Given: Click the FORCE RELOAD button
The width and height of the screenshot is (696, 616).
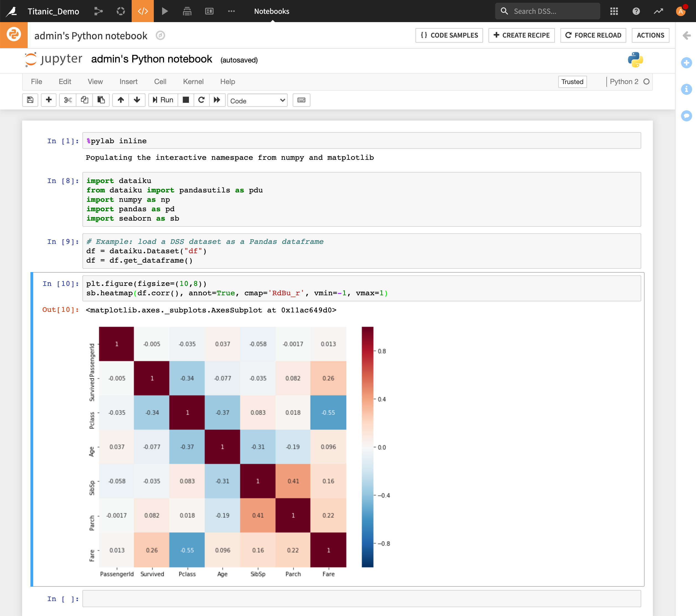Looking at the screenshot, I should click(593, 35).
